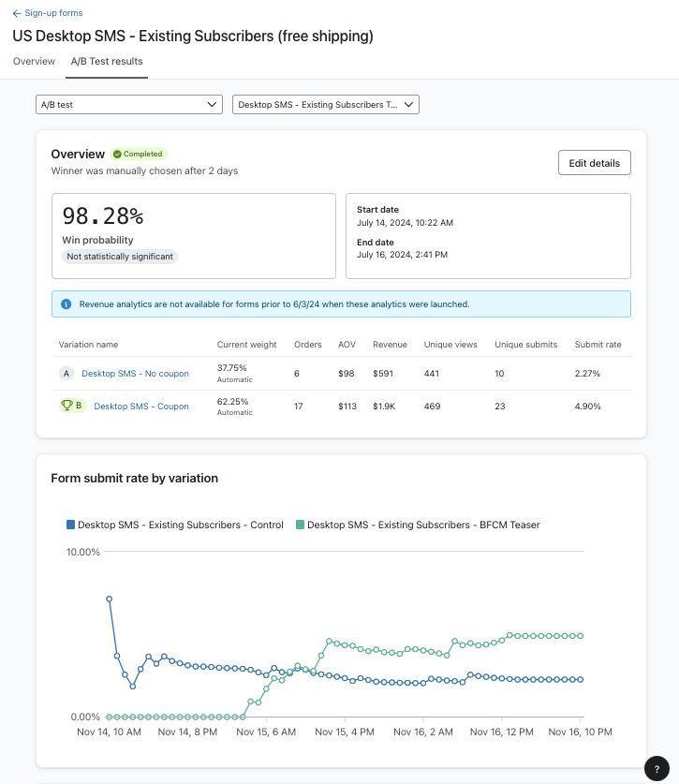This screenshot has width=679, height=784.
Task: Open the Desktop SMS form selector dropdown
Action: (x=325, y=104)
